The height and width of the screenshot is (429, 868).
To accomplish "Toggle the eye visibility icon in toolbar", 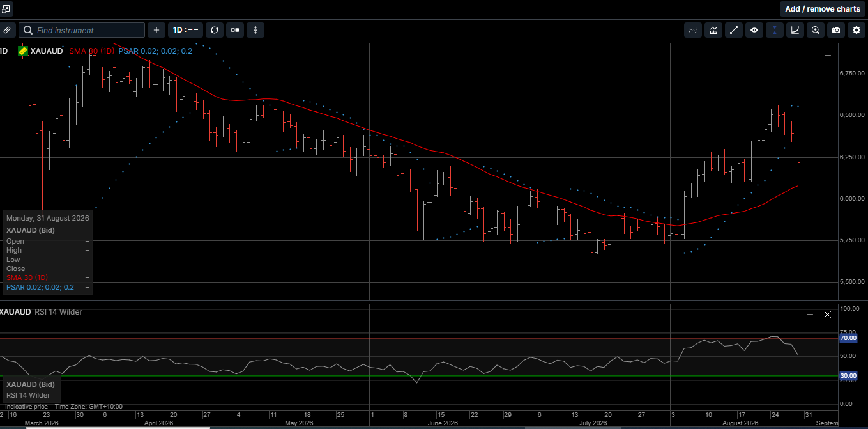I will pyautogui.click(x=754, y=30).
